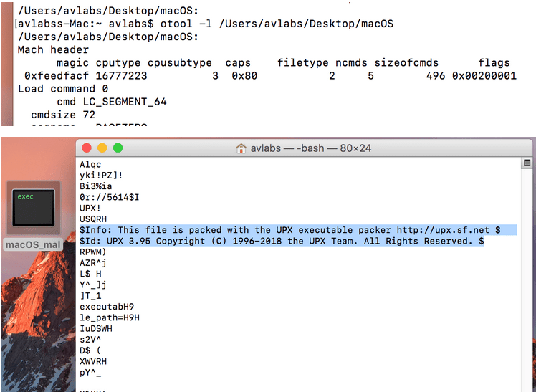Click the 'USQRH' string line
Screen dimensions: 536x392
click(x=93, y=219)
